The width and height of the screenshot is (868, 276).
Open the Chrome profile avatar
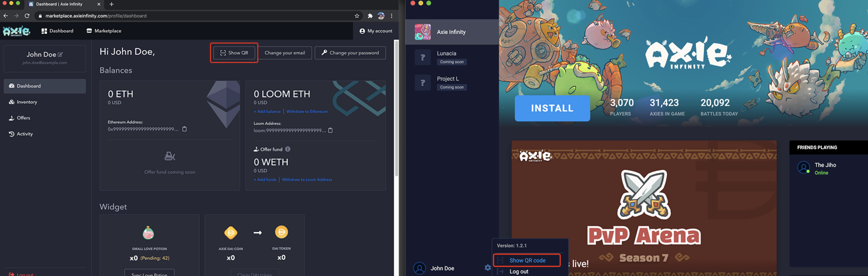point(381,16)
